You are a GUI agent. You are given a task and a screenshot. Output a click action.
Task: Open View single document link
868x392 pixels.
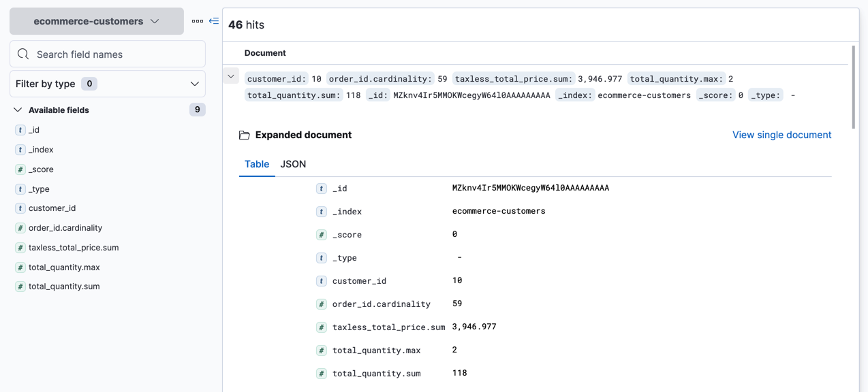(x=781, y=135)
